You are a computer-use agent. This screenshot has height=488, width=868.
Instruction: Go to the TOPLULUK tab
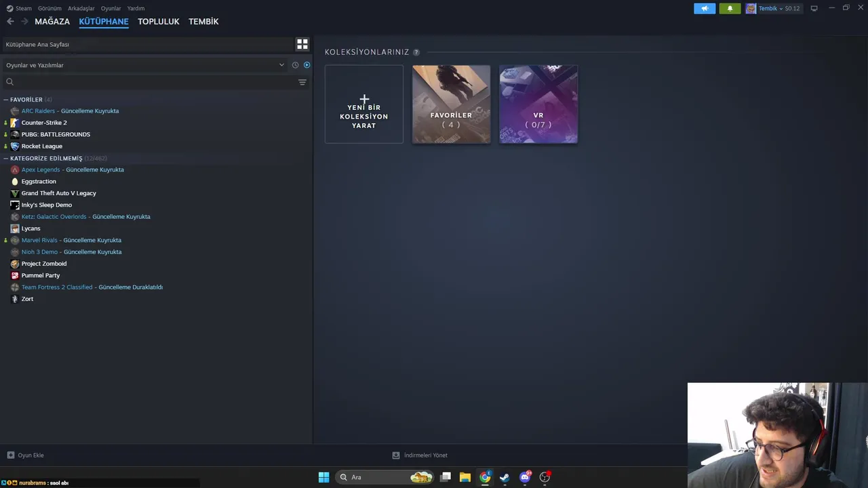point(159,22)
